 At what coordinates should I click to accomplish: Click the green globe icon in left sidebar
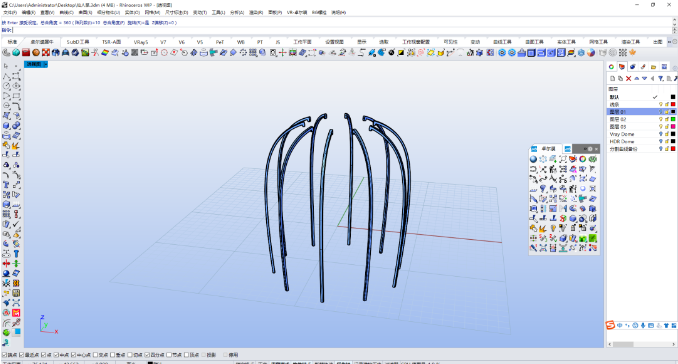pyautogui.click(x=6, y=332)
